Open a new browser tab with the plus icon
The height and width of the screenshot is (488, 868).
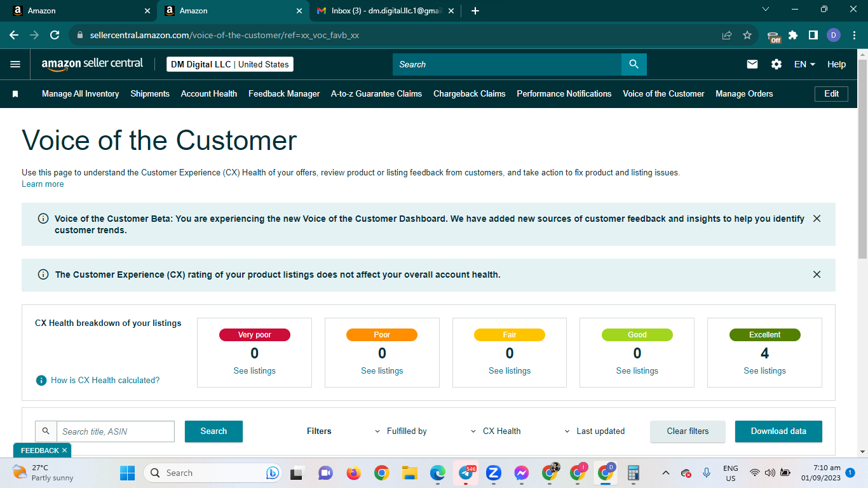pos(475,11)
